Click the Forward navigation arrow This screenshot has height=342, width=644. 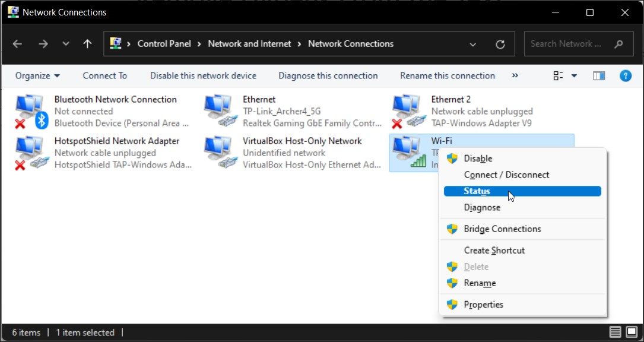pyautogui.click(x=43, y=43)
